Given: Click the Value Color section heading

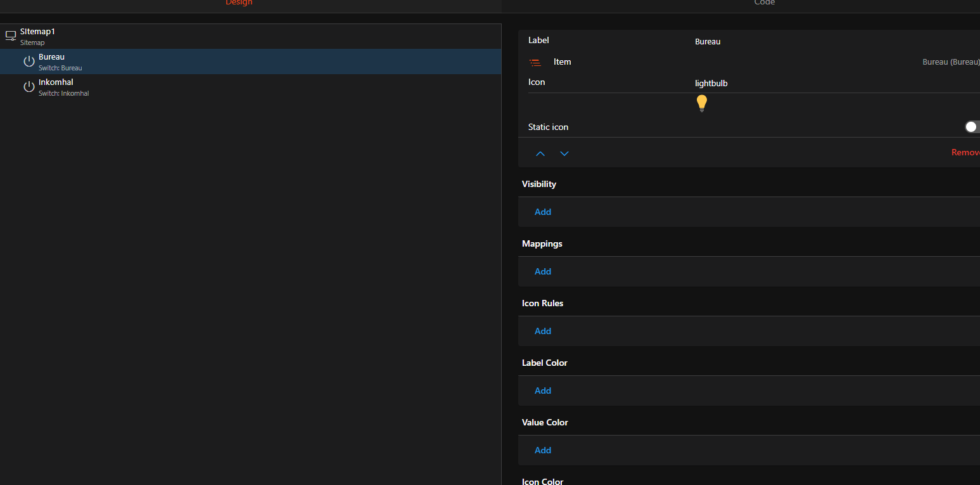Looking at the screenshot, I should tap(545, 422).
